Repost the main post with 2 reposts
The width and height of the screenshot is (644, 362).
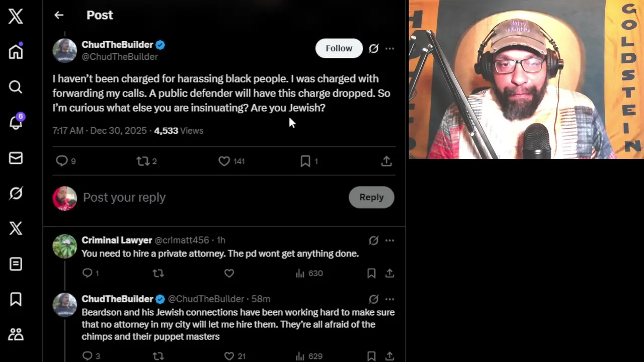(x=143, y=161)
